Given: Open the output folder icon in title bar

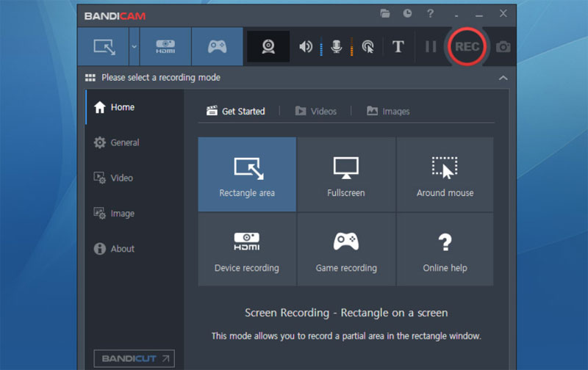Looking at the screenshot, I should click(x=384, y=14).
